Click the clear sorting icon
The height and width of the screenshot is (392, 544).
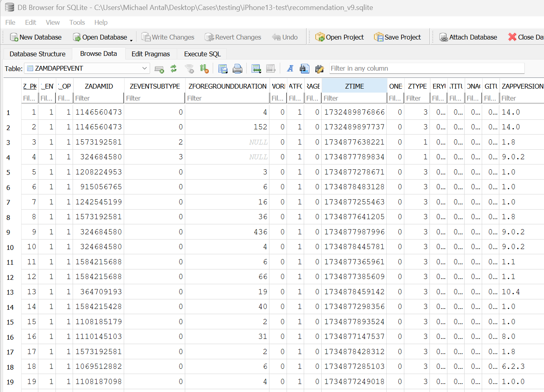[x=204, y=69]
